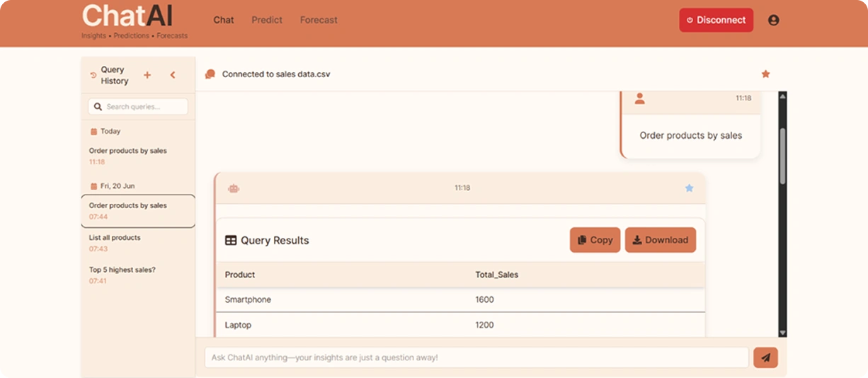Switch to the Predict tab
The width and height of the screenshot is (868, 378).
[x=267, y=20]
